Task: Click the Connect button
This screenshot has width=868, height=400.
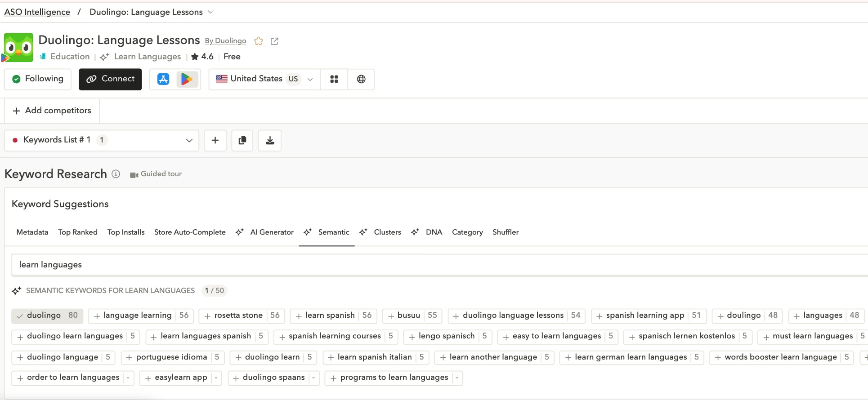Action: 110,79
